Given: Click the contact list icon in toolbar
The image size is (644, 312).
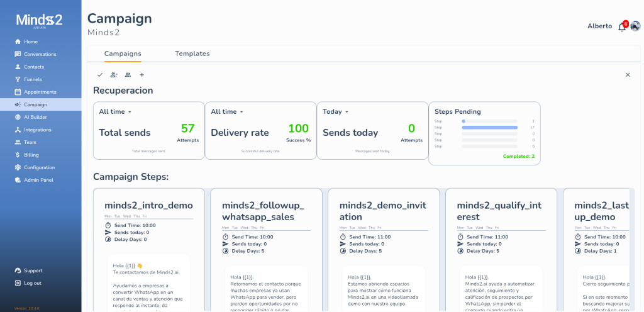Looking at the screenshot, I should (x=114, y=75).
